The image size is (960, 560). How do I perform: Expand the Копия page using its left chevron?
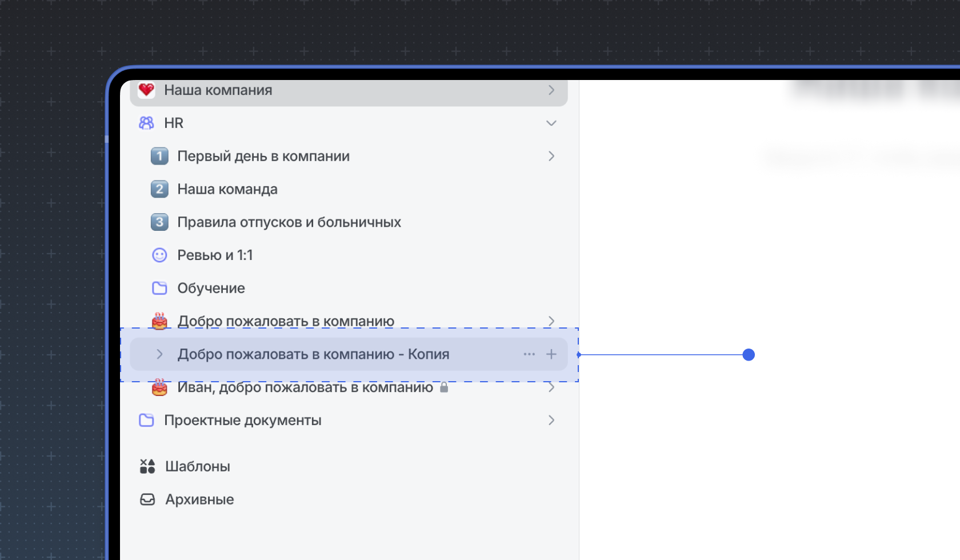click(x=159, y=354)
